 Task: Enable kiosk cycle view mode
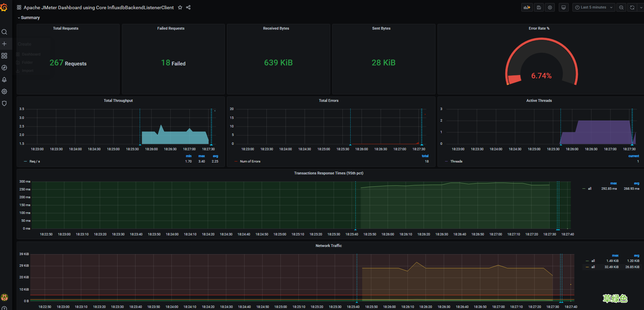tap(563, 7)
